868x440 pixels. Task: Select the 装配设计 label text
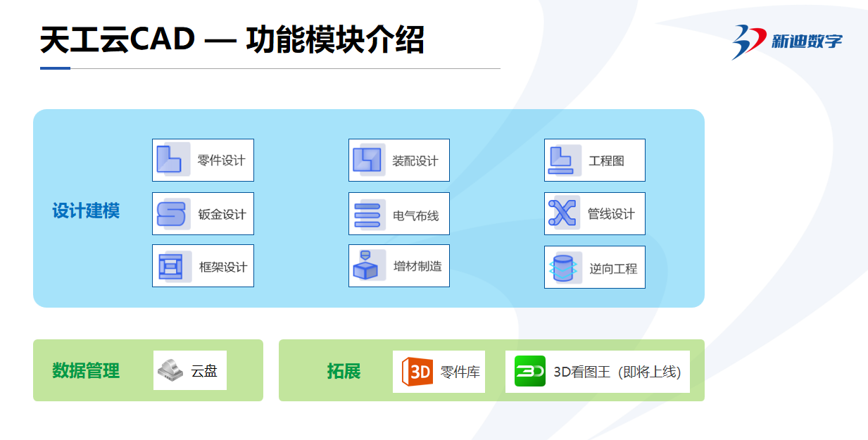pos(415,161)
